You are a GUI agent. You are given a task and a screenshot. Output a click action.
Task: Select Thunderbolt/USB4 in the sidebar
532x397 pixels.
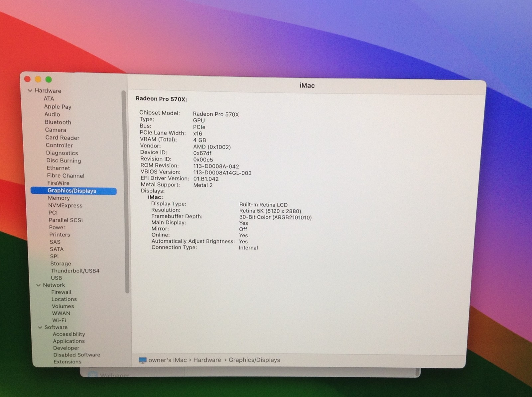click(75, 271)
